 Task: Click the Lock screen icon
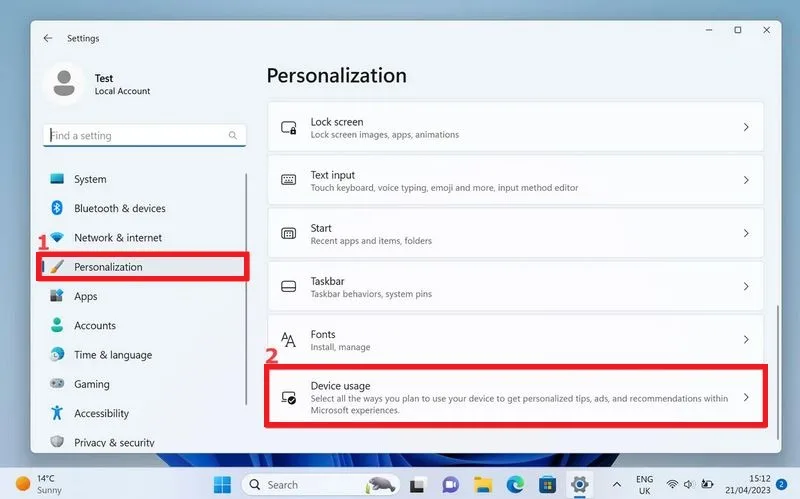[289, 128]
